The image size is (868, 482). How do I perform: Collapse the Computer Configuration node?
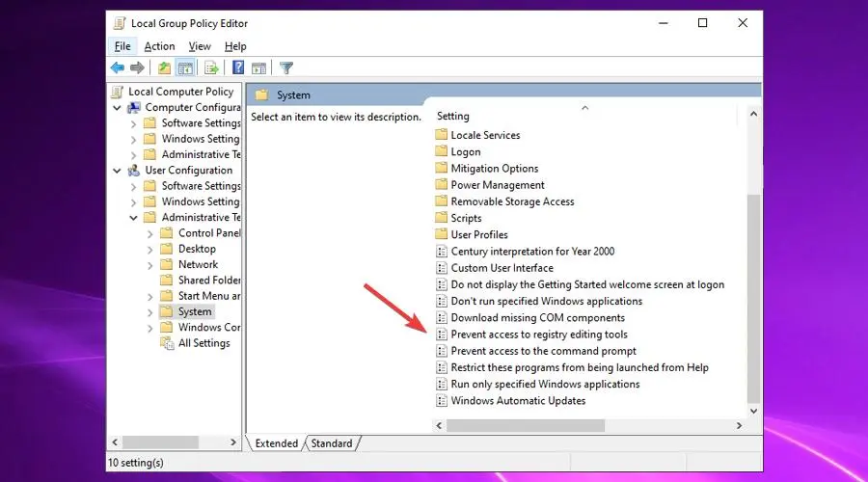click(x=117, y=108)
